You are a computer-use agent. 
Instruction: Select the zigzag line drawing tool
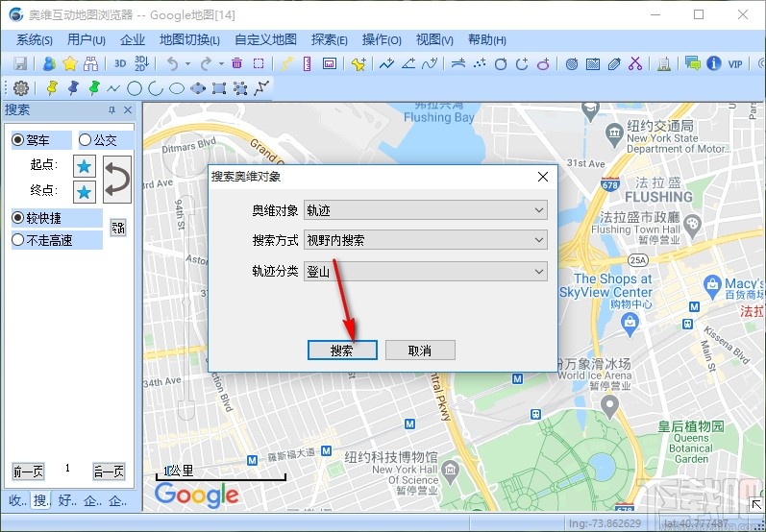[113, 88]
